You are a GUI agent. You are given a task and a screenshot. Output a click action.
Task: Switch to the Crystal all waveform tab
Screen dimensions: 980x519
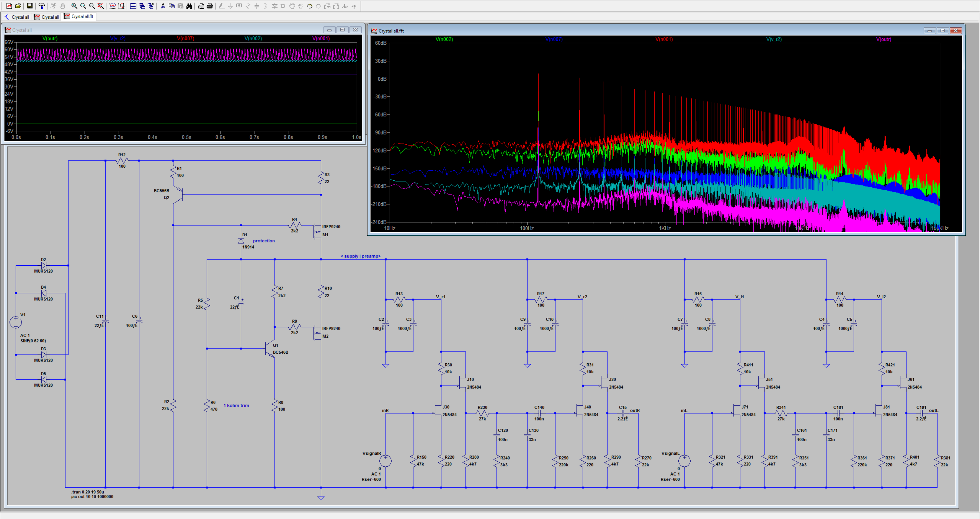pos(46,17)
